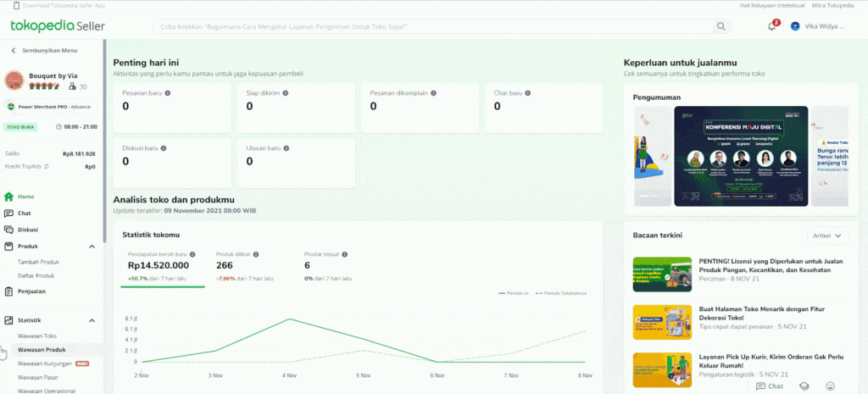Click the followers icon next to 30

pyautogui.click(x=72, y=87)
